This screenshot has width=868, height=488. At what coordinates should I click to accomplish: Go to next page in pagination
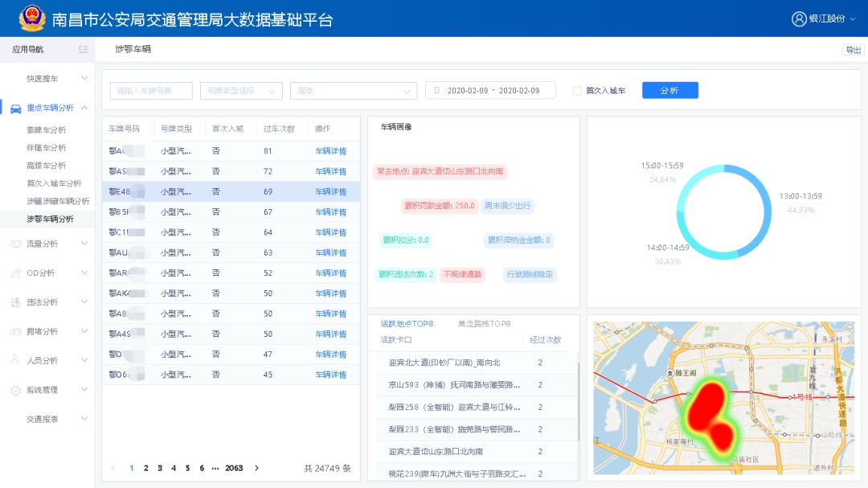256,468
